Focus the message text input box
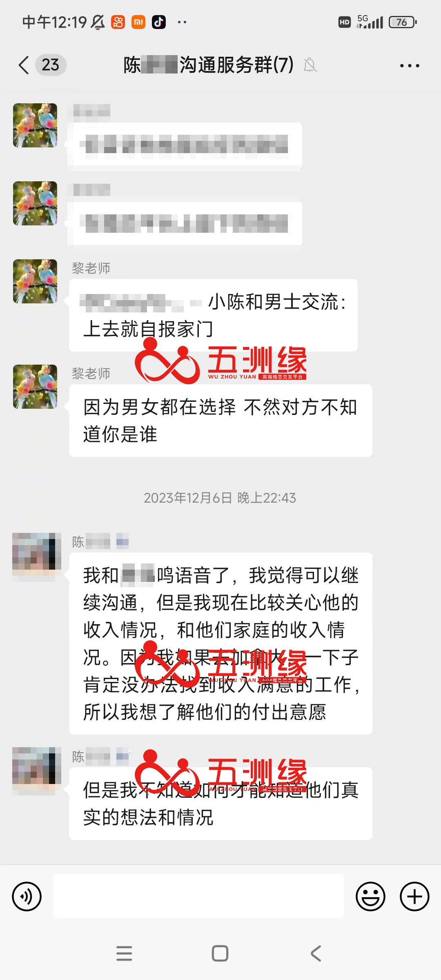This screenshot has height=980, width=441. click(x=198, y=896)
